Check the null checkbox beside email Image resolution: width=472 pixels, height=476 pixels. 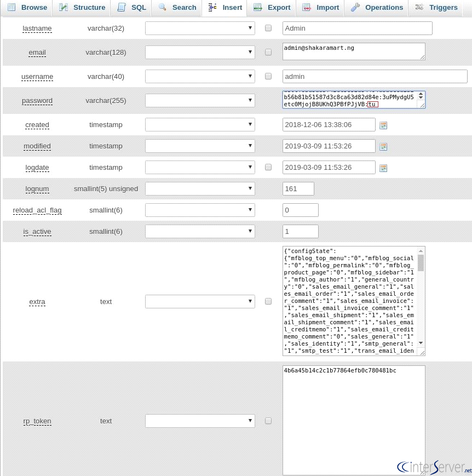point(268,52)
